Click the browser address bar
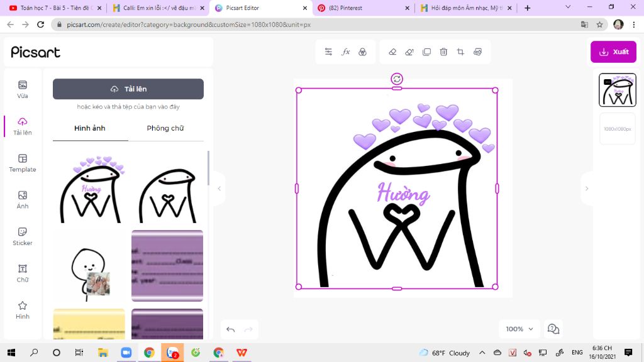644x362 pixels. coord(316,25)
